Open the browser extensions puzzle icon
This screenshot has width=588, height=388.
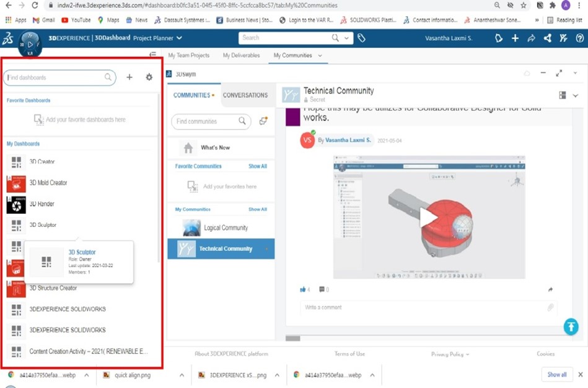(x=553, y=5)
